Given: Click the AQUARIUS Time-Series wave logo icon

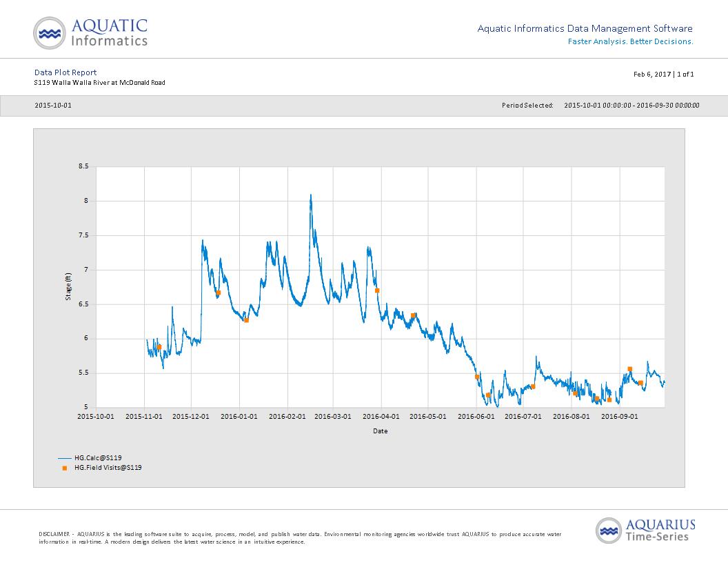Looking at the screenshot, I should 608,531.
